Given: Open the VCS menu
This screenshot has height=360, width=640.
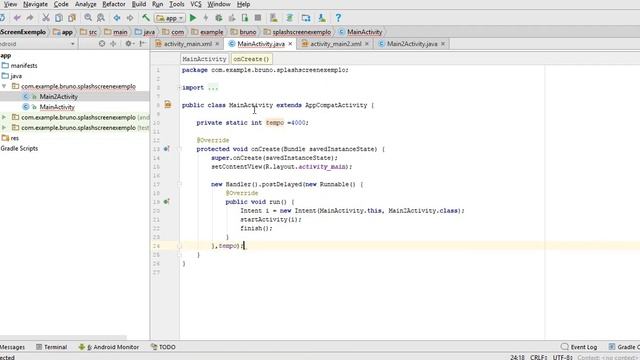Looking at the screenshot, I should click(196, 4).
